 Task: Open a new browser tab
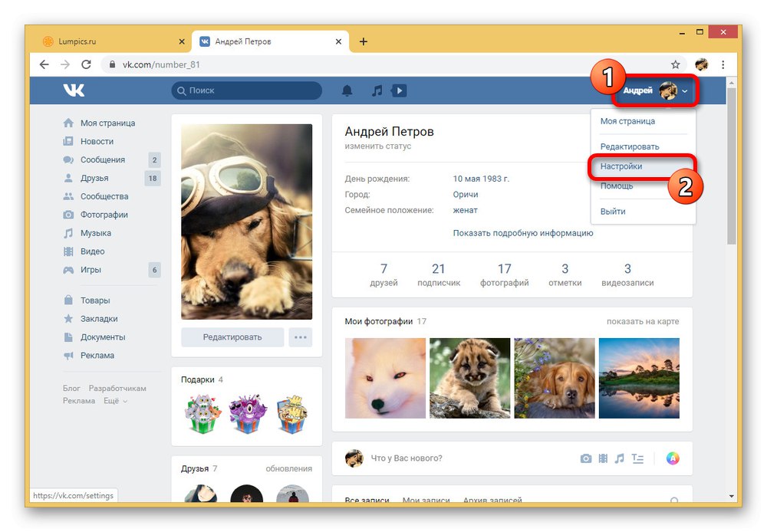(363, 41)
